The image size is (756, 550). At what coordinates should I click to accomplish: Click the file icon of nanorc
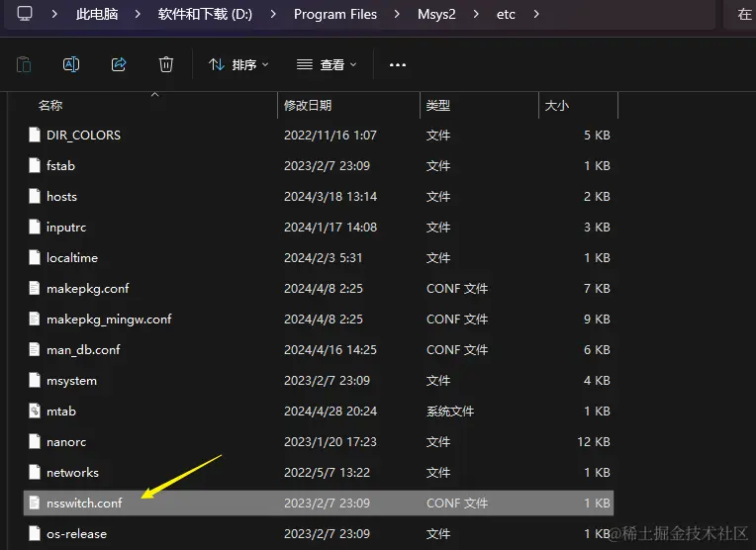pyautogui.click(x=35, y=441)
